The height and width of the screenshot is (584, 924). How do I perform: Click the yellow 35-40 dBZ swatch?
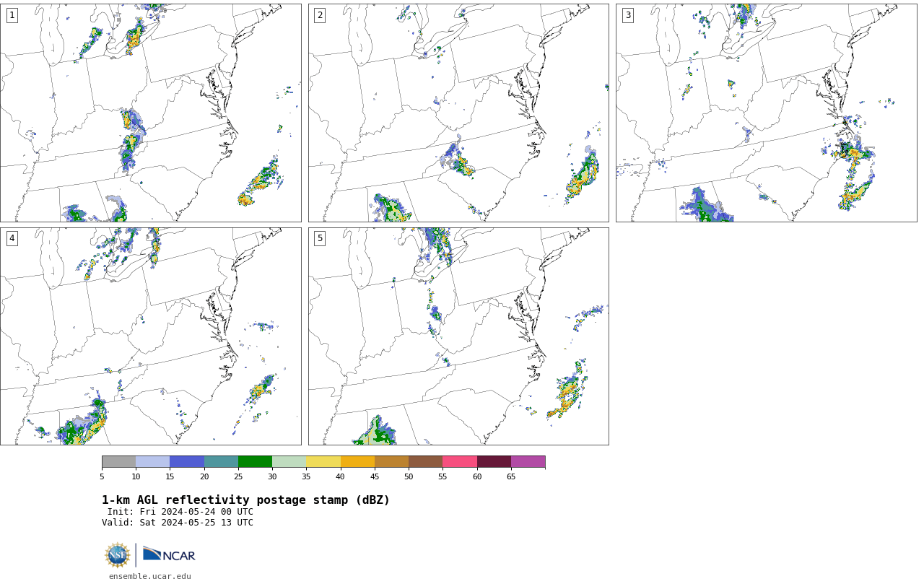point(323,462)
